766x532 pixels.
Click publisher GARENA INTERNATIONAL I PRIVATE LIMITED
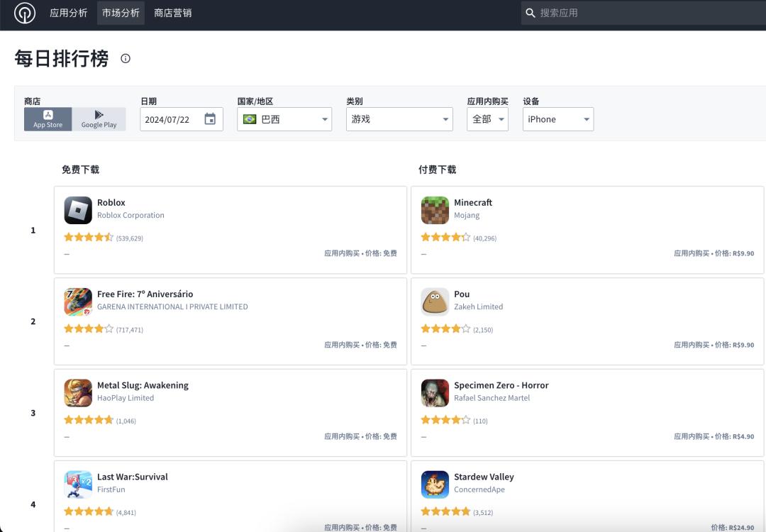click(x=172, y=307)
